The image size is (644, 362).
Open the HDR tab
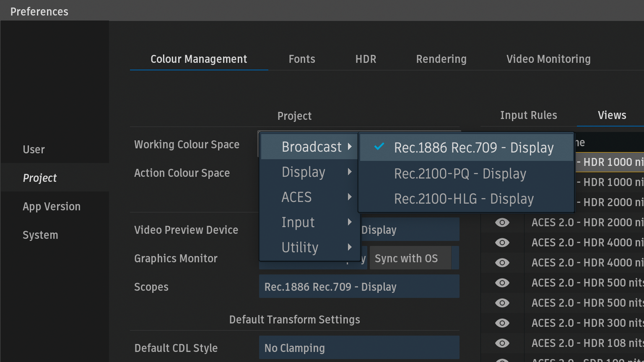point(366,59)
